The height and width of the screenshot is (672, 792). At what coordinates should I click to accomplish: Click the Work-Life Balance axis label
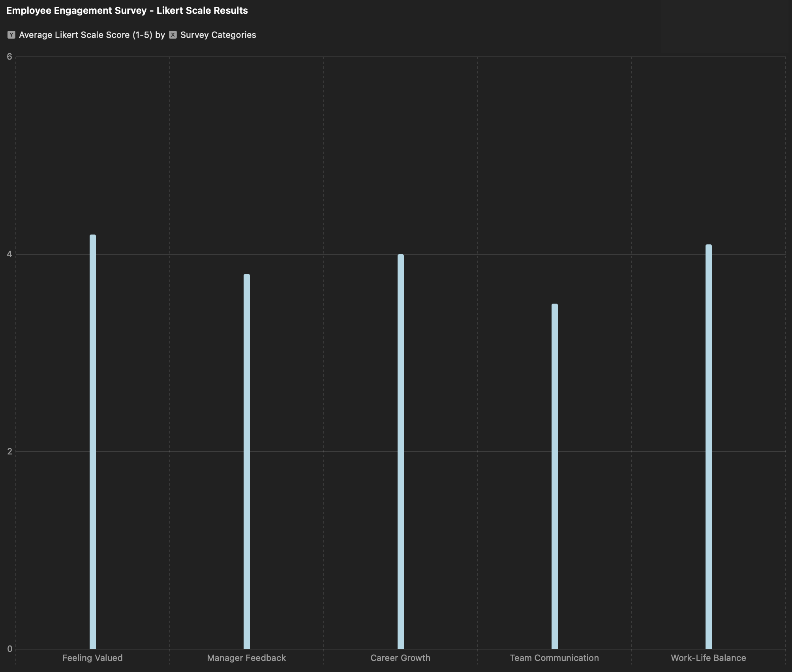[708, 658]
